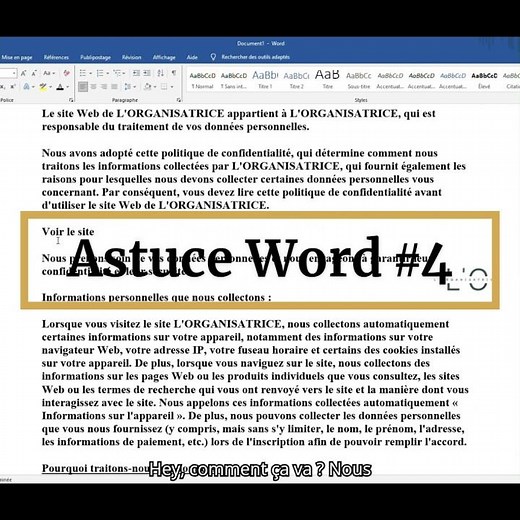Click in the paragraph starting 'Le site Web de'
Image resolution: width=520 pixels, height=520 pixels.
tap(239, 120)
